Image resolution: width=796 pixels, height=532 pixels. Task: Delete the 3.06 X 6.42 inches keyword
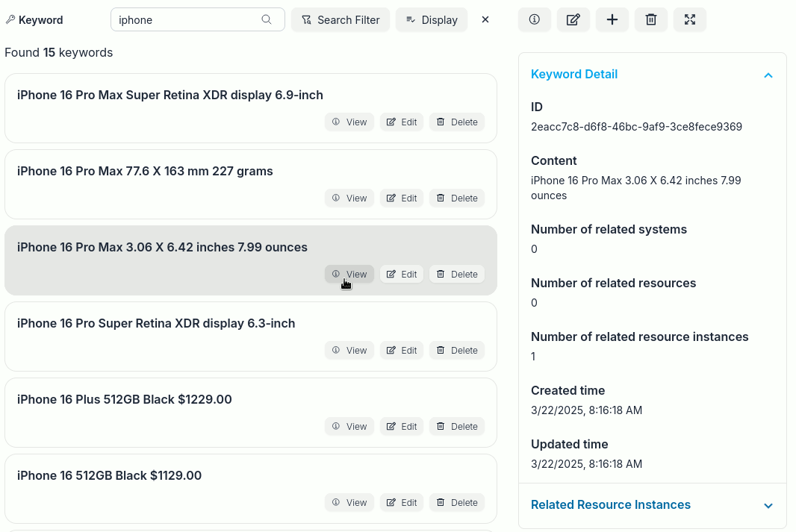[457, 275]
